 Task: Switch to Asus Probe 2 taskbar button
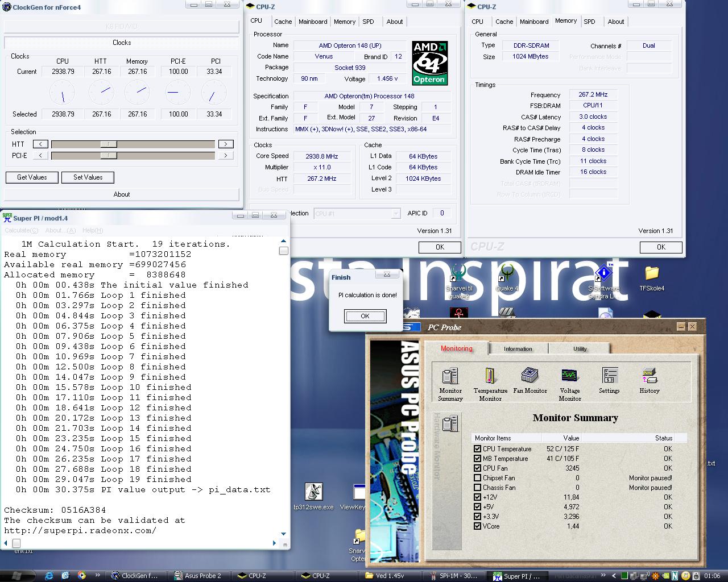[201, 575]
